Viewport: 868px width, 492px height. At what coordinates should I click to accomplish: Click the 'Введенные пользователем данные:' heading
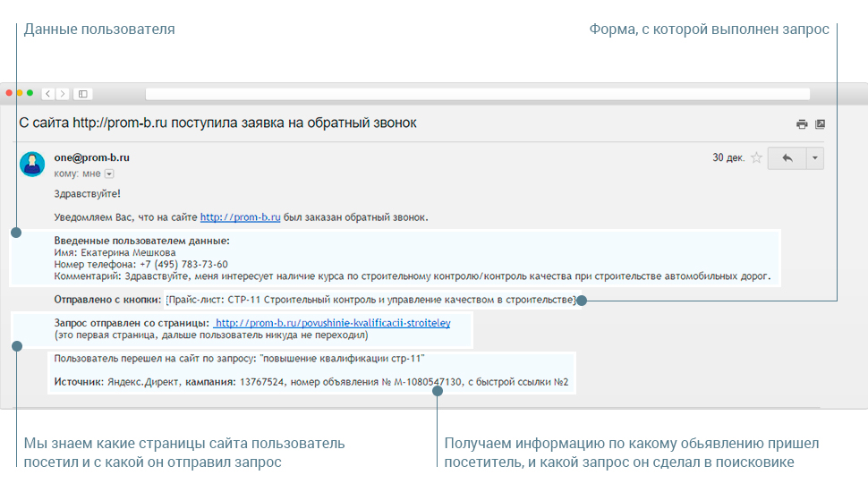141,241
